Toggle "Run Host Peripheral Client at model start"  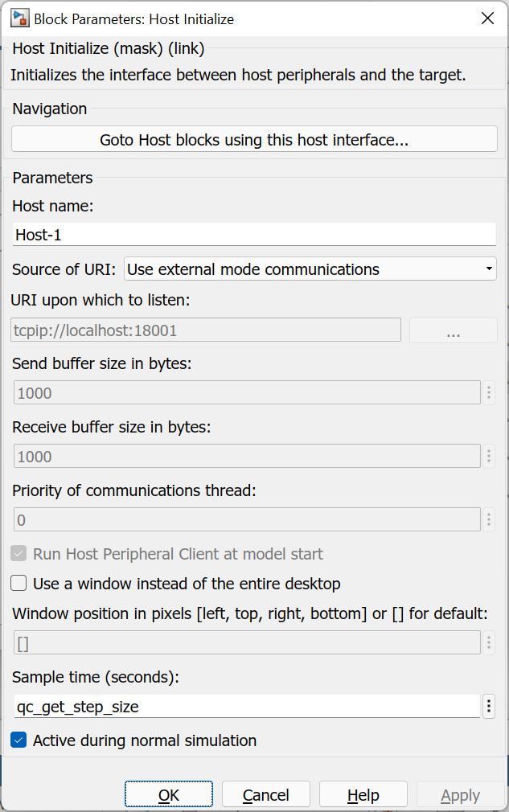coord(18,553)
